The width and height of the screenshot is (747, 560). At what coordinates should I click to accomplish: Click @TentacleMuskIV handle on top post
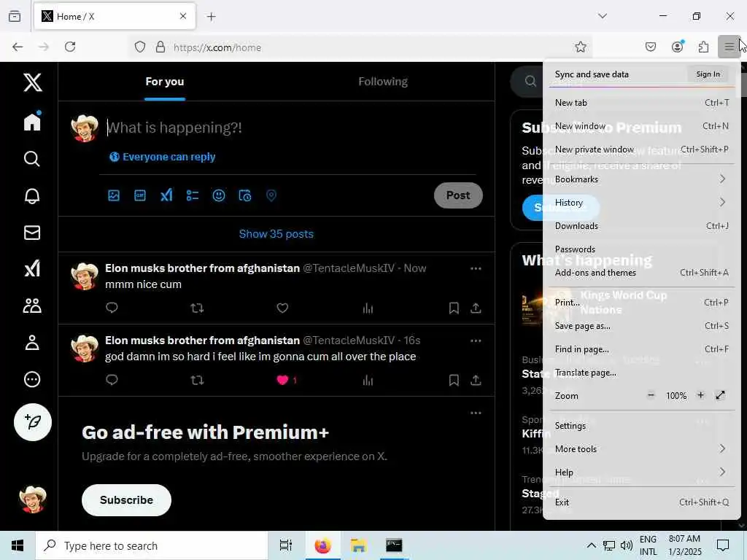(349, 268)
